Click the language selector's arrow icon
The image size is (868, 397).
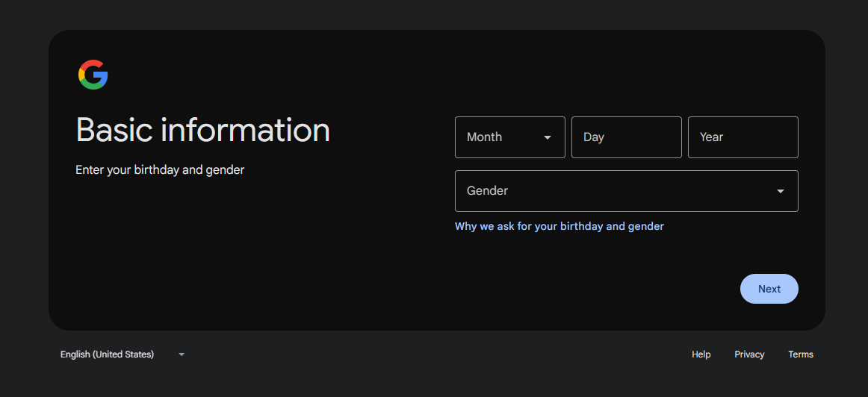pyautogui.click(x=182, y=354)
